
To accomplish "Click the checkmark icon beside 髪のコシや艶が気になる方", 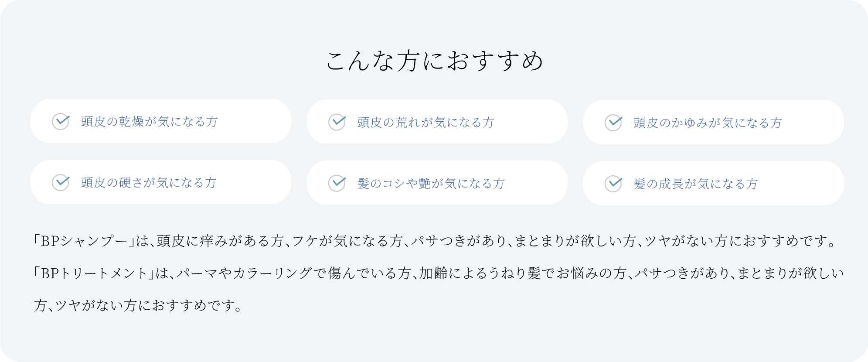I will click(337, 183).
